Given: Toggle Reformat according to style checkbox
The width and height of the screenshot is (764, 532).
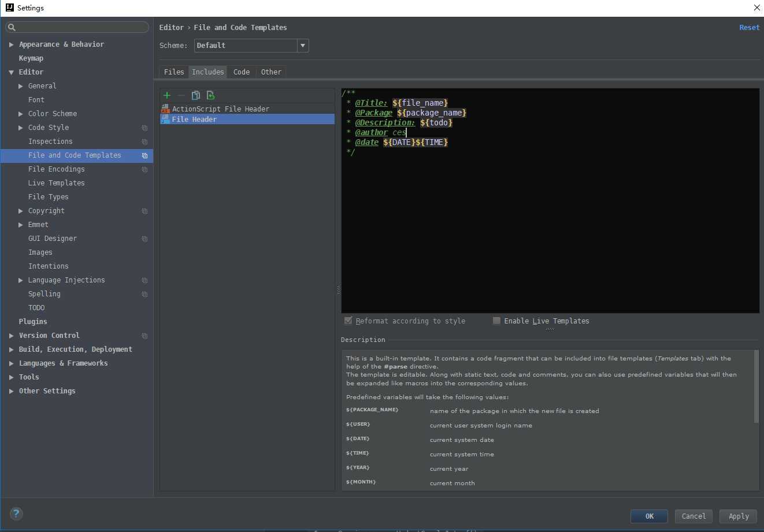Looking at the screenshot, I should click(348, 321).
